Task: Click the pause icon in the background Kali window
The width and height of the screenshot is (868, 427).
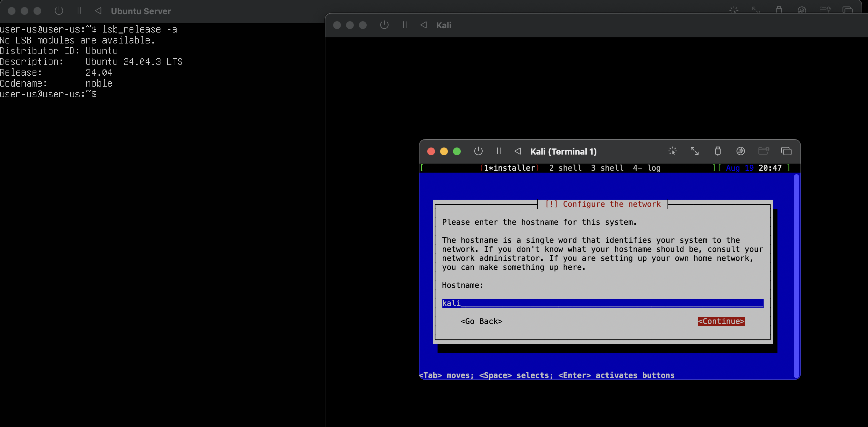Action: [x=405, y=25]
